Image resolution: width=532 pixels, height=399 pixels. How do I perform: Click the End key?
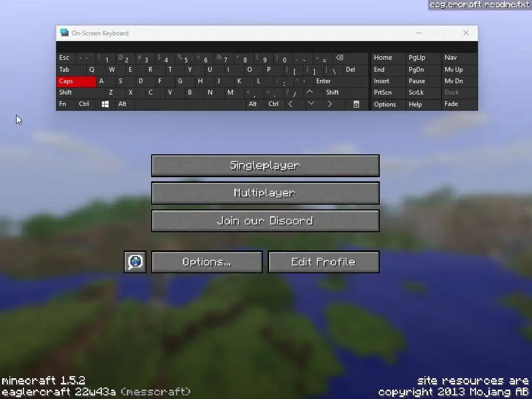pos(389,70)
